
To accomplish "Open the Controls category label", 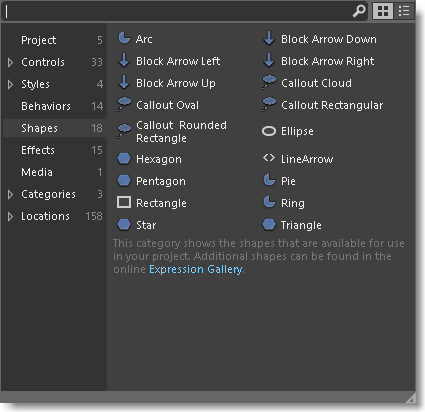I will [43, 62].
